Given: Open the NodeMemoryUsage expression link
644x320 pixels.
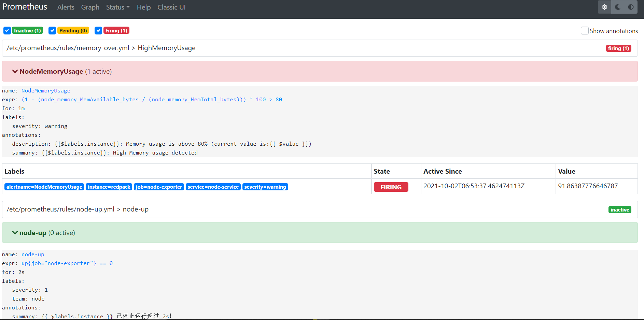Looking at the screenshot, I should tap(46, 90).
